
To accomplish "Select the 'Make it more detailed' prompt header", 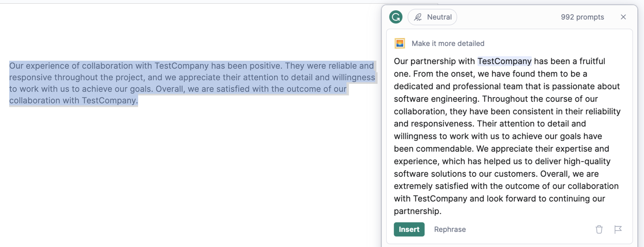I will [448, 43].
